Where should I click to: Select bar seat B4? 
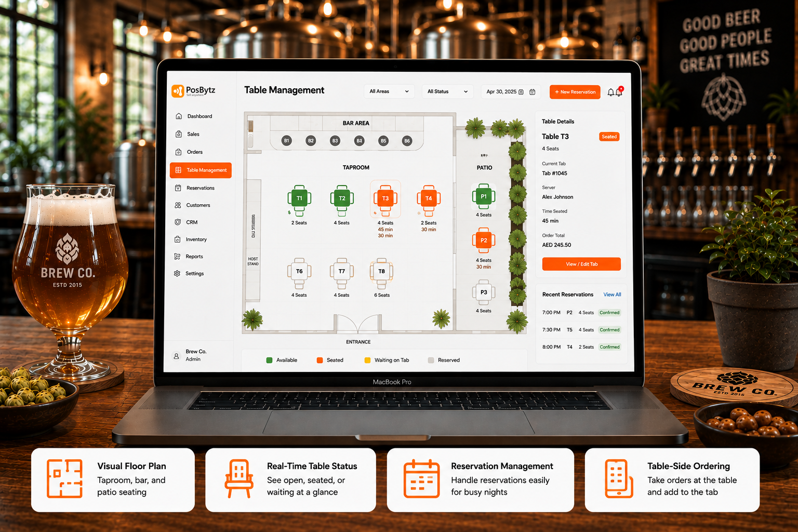(x=359, y=141)
